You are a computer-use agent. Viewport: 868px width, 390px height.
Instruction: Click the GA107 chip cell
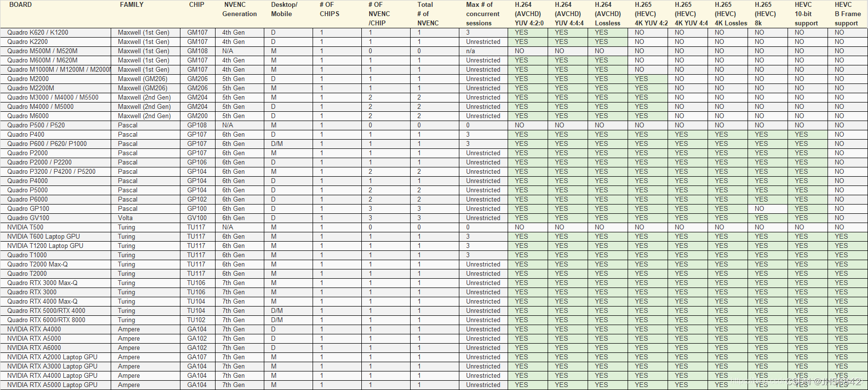[197, 357]
